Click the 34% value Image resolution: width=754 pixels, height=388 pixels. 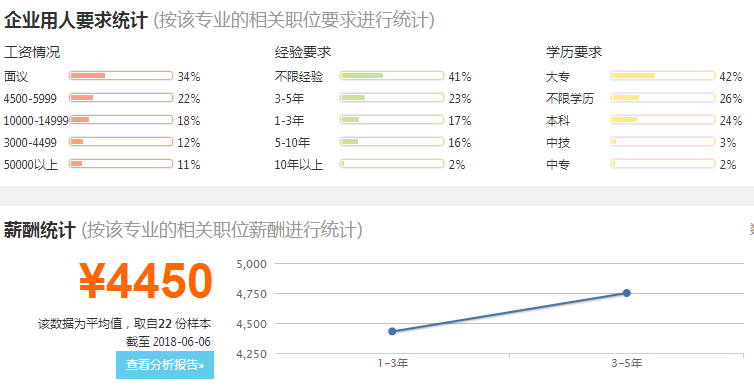(189, 76)
